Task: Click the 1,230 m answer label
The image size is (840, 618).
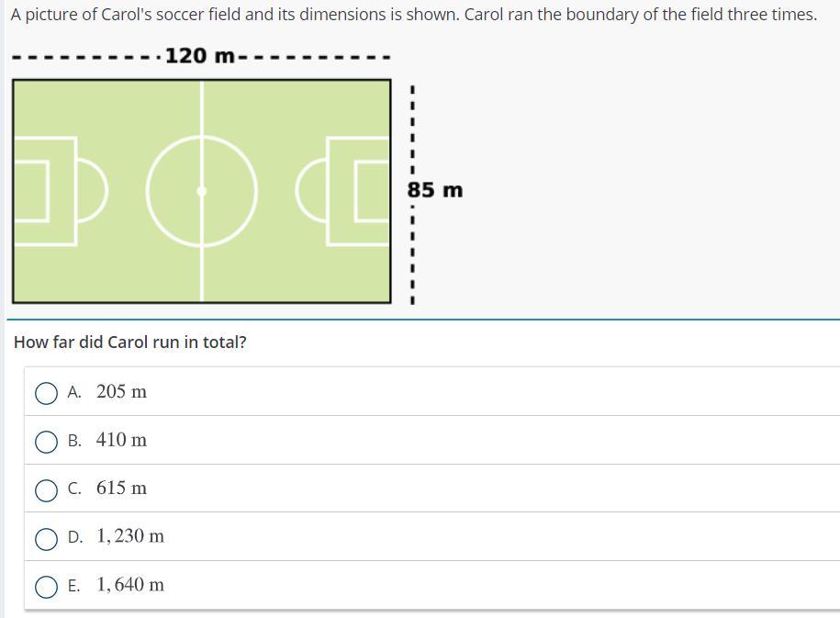Action: pyautogui.click(x=129, y=536)
